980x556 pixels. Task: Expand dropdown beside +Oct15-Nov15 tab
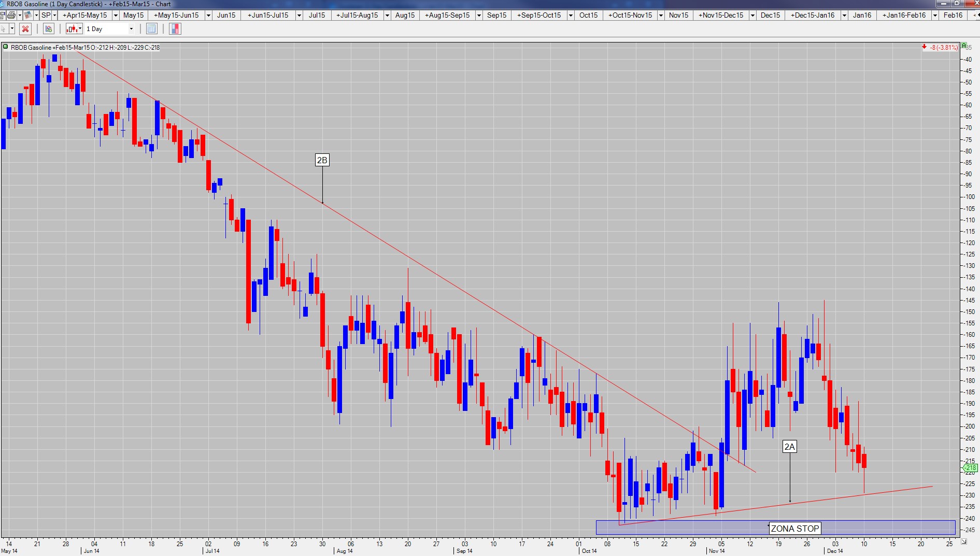click(x=661, y=16)
